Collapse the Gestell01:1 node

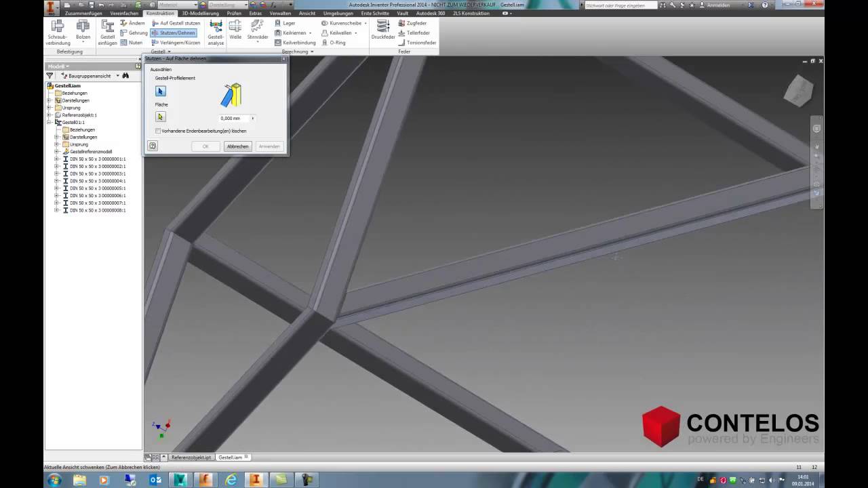50,122
